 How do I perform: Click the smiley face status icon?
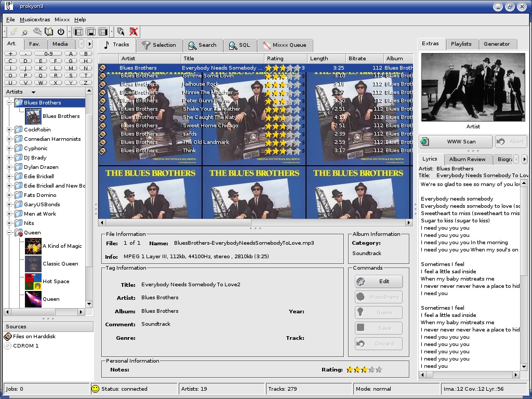tap(96, 389)
